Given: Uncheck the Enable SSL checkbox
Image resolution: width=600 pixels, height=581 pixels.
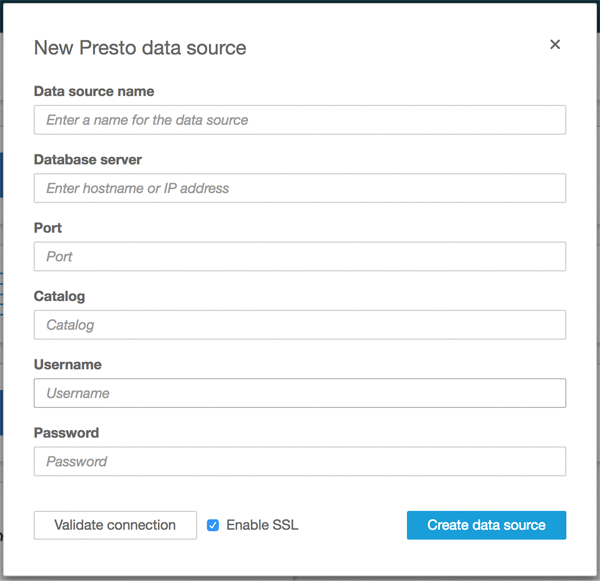Looking at the screenshot, I should pos(213,525).
